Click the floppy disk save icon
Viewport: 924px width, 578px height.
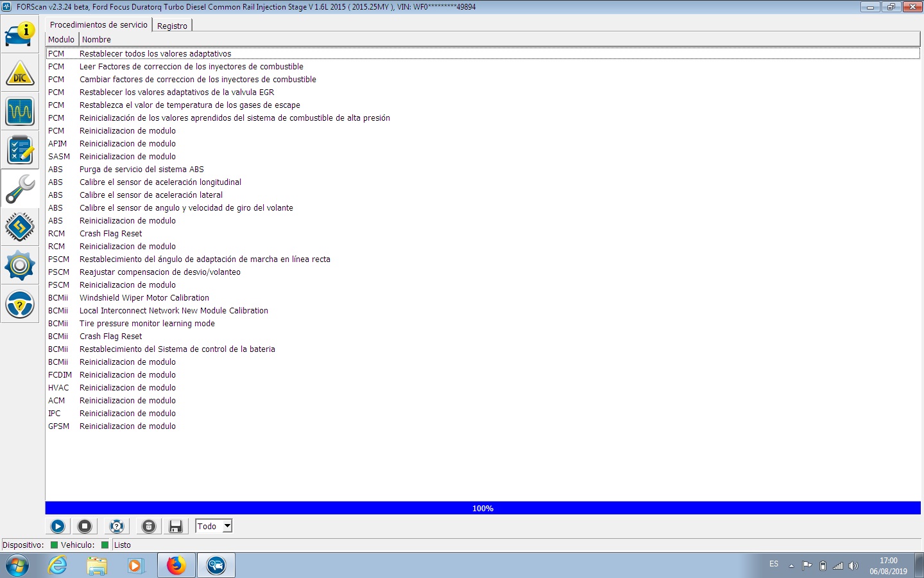(175, 527)
